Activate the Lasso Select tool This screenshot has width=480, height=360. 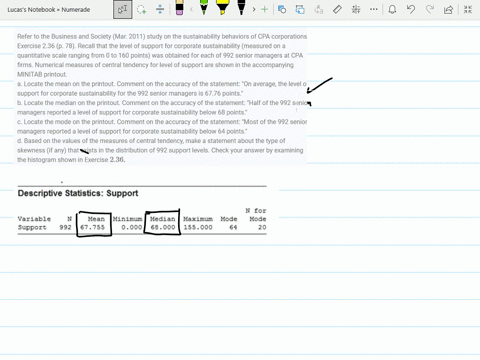[142, 9]
